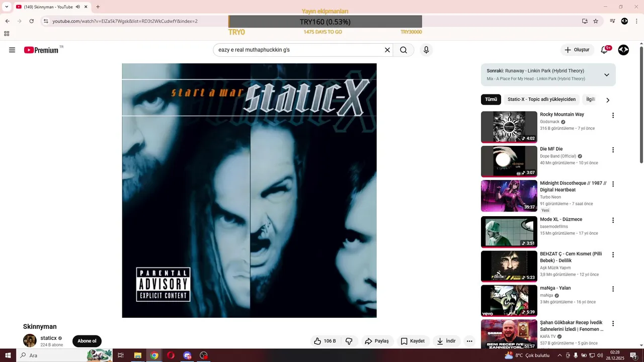Play Midnight Discotheque 1987 thumbnail
Viewport: 644px width, 362px height.
(509, 196)
